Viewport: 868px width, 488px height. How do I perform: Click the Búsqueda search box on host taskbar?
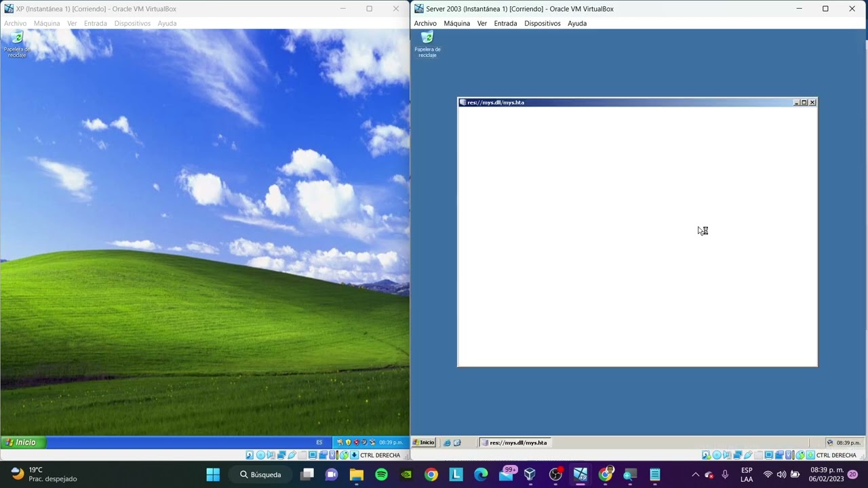tap(260, 474)
